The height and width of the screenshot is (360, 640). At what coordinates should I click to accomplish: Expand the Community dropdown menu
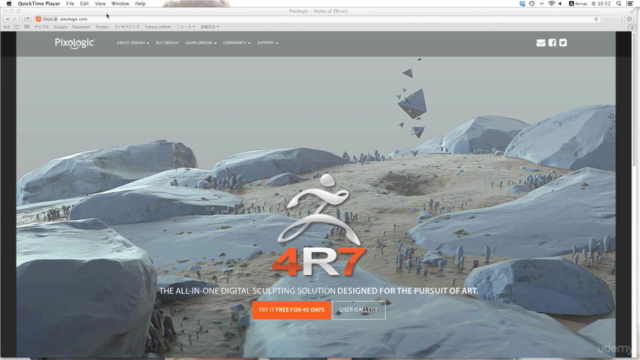coord(236,43)
